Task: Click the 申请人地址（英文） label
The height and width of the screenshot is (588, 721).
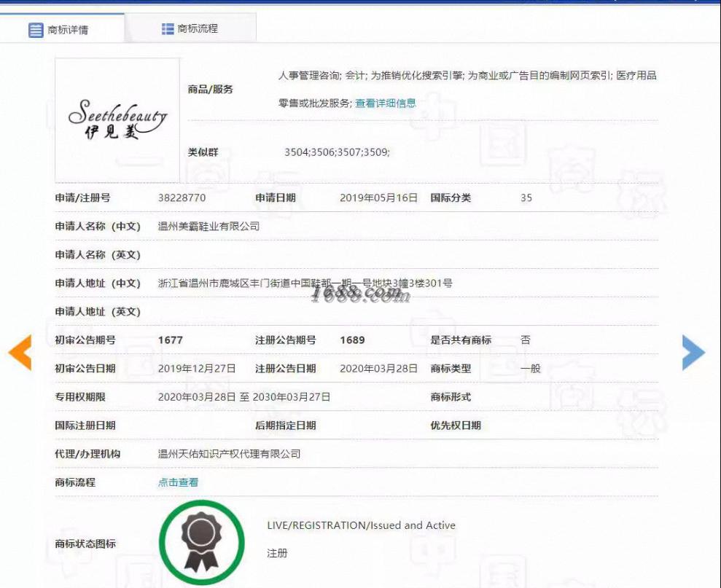Action: click(x=98, y=312)
